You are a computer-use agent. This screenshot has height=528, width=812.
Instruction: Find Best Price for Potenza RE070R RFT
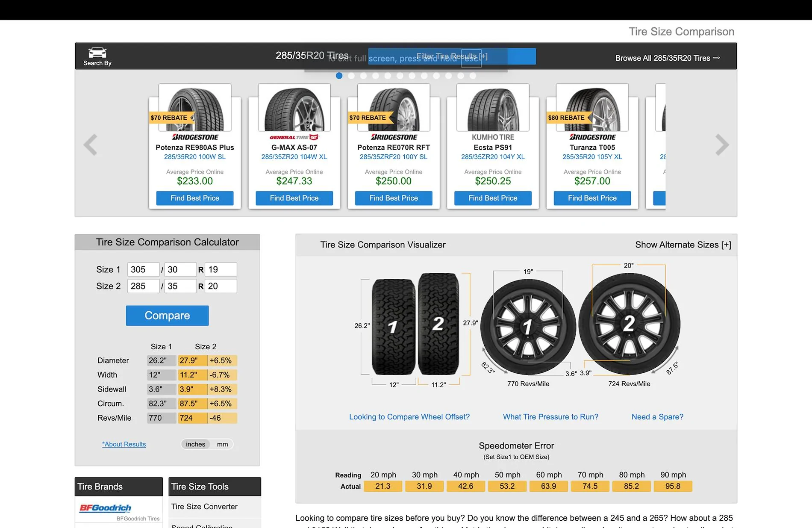pyautogui.click(x=394, y=198)
